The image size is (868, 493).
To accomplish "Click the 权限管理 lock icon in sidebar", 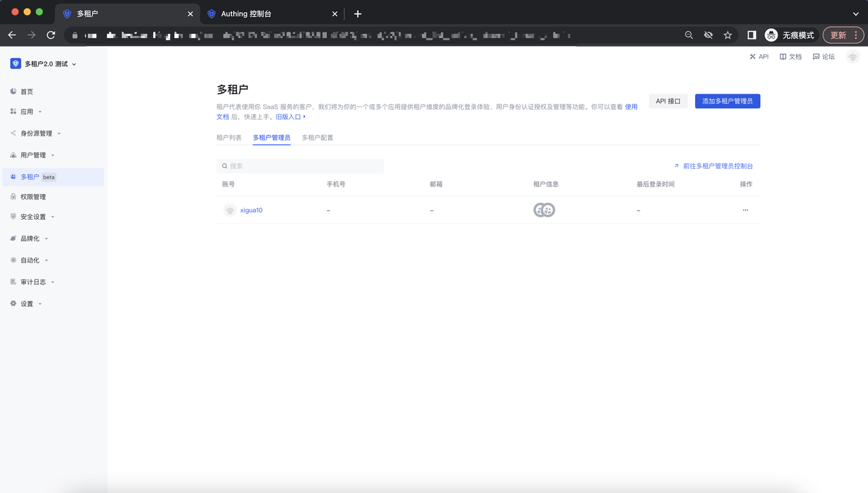I will tap(14, 197).
